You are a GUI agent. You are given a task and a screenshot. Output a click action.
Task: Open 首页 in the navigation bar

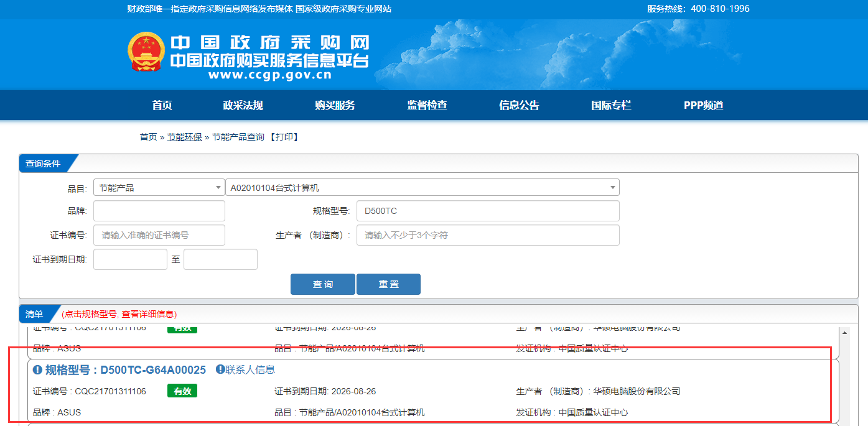[x=162, y=105]
